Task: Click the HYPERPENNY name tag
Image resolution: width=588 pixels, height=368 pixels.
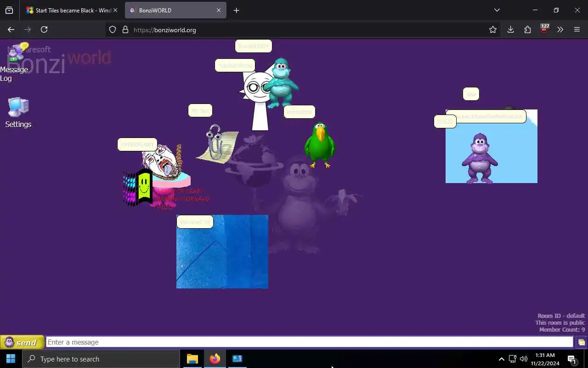Action: point(137,144)
